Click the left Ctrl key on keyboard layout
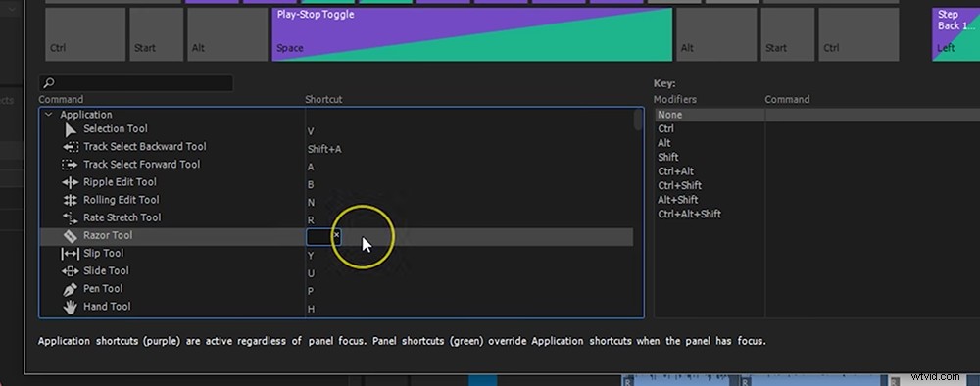 (x=85, y=34)
